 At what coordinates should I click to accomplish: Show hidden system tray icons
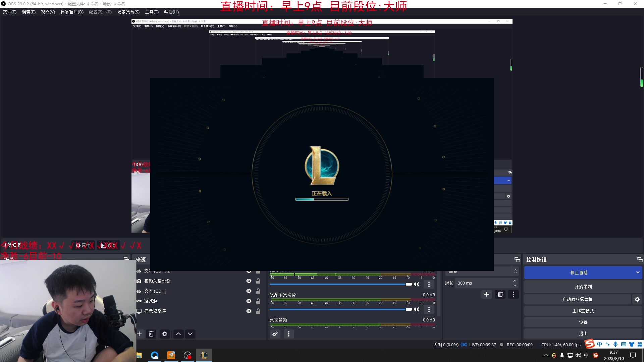[x=546, y=355]
